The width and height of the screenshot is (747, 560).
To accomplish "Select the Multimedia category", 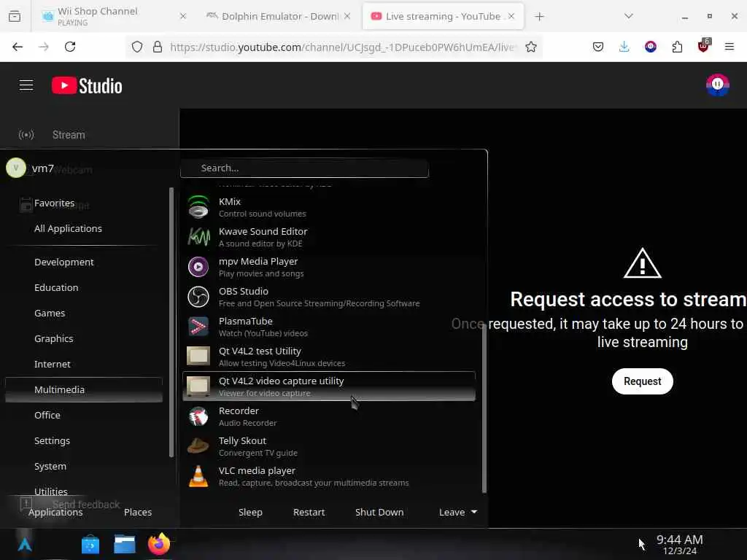I will pos(84,389).
